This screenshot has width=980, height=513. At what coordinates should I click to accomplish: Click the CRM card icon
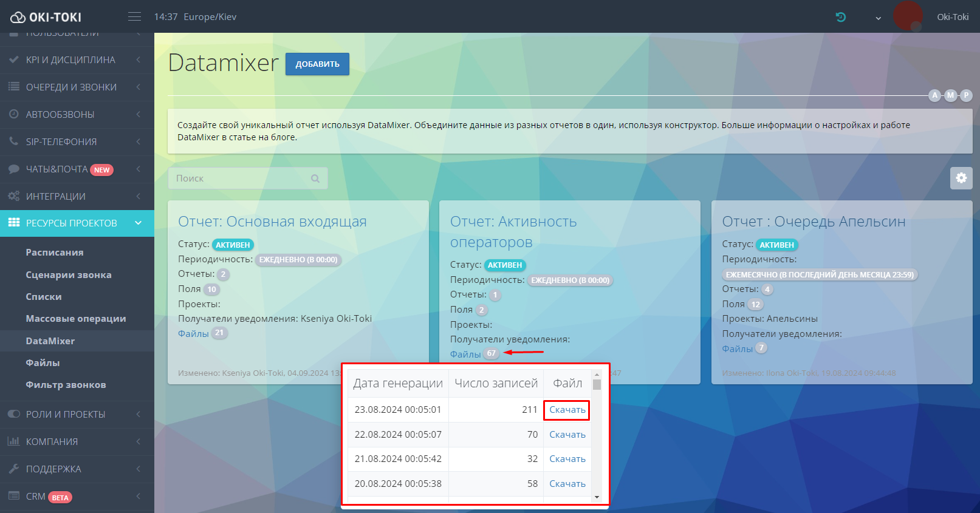(14, 496)
